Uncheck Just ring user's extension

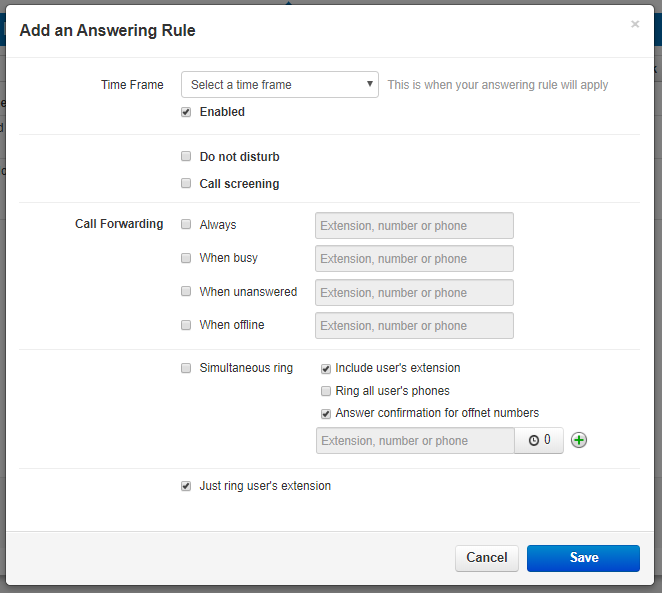[x=186, y=486]
